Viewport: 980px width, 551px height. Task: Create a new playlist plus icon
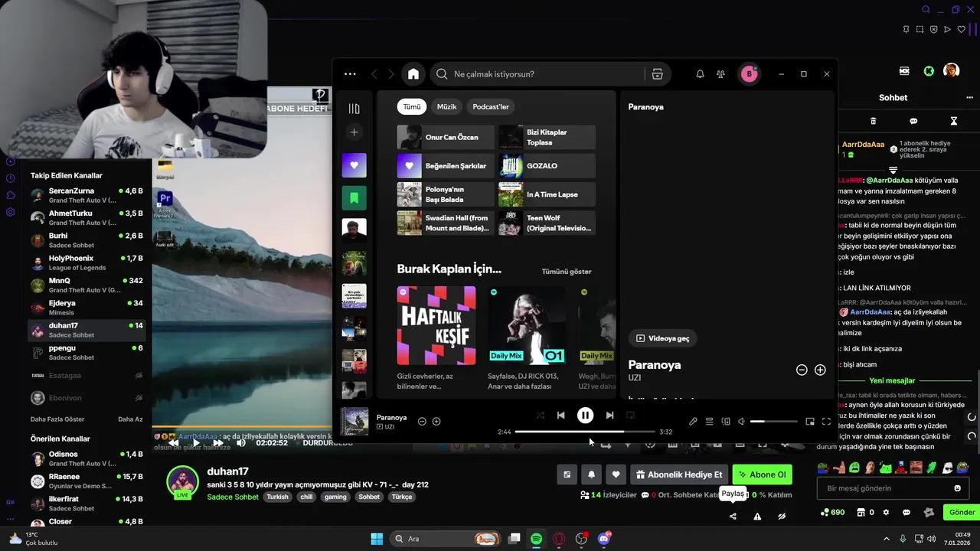[354, 132]
